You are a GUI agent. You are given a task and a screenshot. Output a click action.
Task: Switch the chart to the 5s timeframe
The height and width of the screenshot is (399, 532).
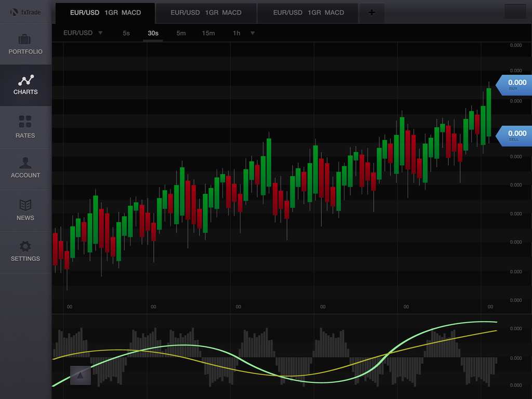pyautogui.click(x=126, y=33)
